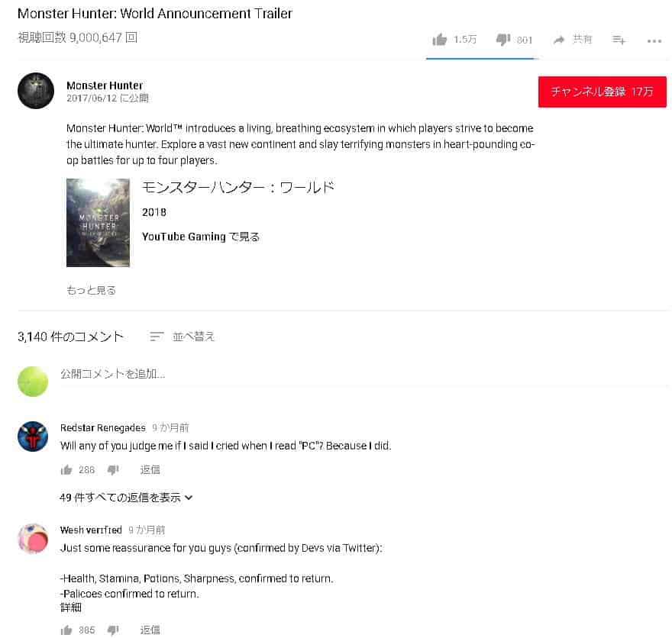This screenshot has height=638, width=672.
Task: Open the Monster Hunter channel avatar
Action: click(x=36, y=91)
